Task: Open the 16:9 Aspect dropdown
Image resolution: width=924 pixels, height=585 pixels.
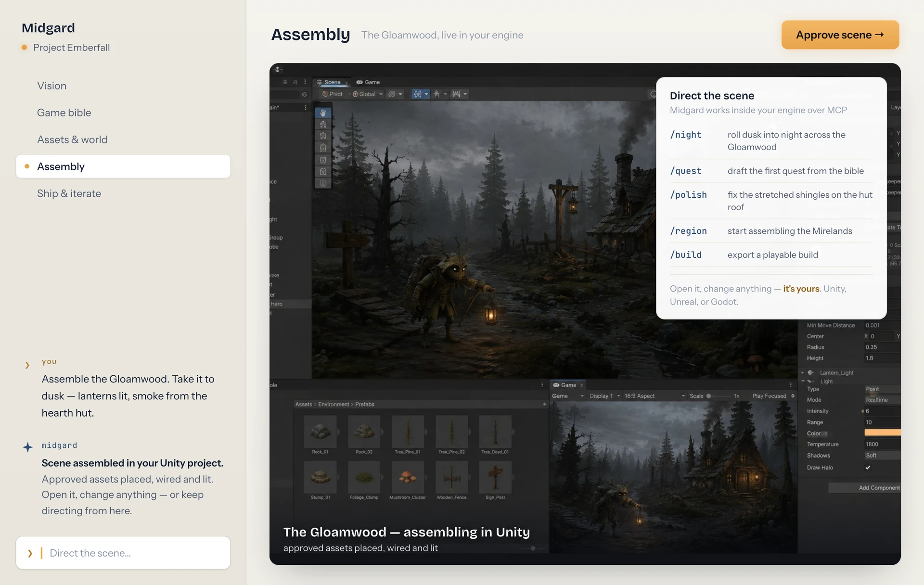Action: [x=654, y=396]
